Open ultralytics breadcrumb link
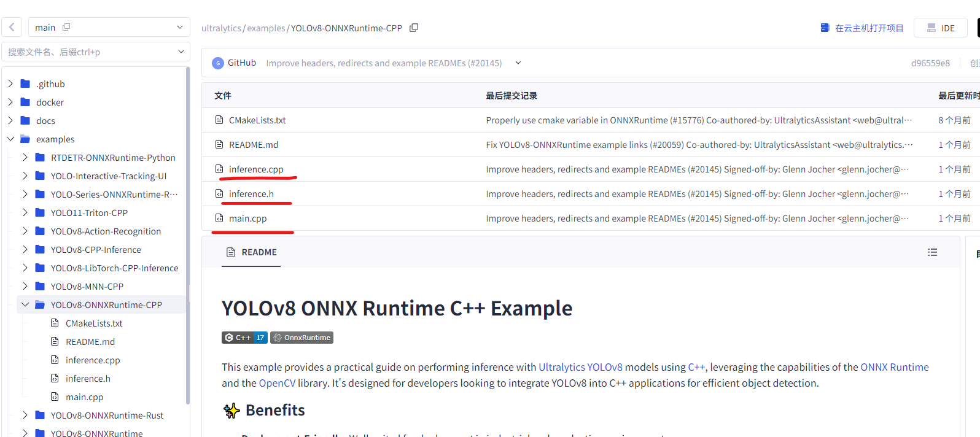Viewport: 980px width, 437px height. tap(222, 28)
